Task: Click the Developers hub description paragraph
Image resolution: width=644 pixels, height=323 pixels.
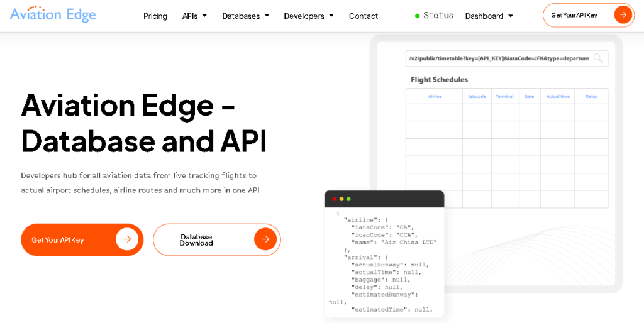Action: point(140,183)
